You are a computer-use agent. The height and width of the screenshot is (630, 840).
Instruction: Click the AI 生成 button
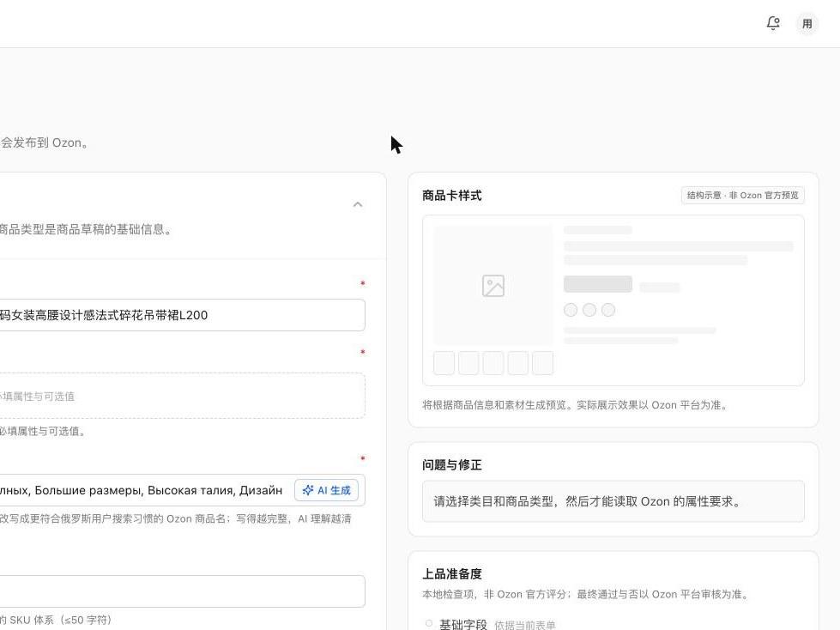[x=326, y=490]
